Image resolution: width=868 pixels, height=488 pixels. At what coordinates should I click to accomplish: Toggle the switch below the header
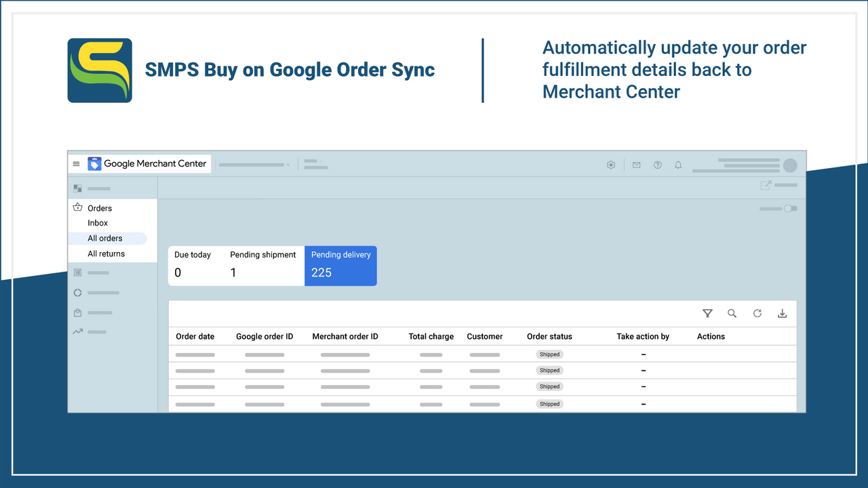pyautogui.click(x=790, y=209)
